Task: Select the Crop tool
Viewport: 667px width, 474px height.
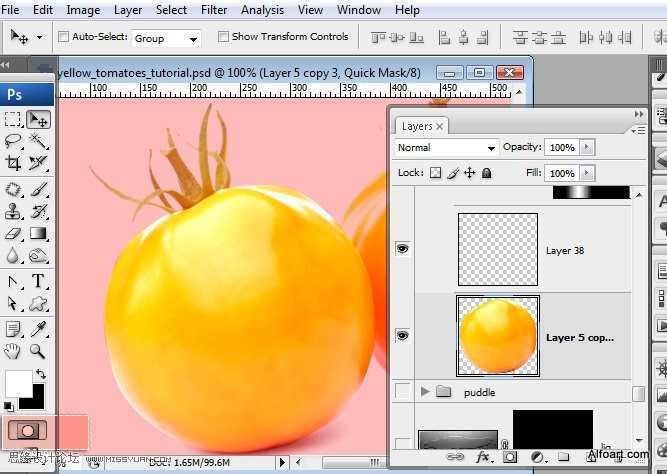Action: pyautogui.click(x=13, y=163)
